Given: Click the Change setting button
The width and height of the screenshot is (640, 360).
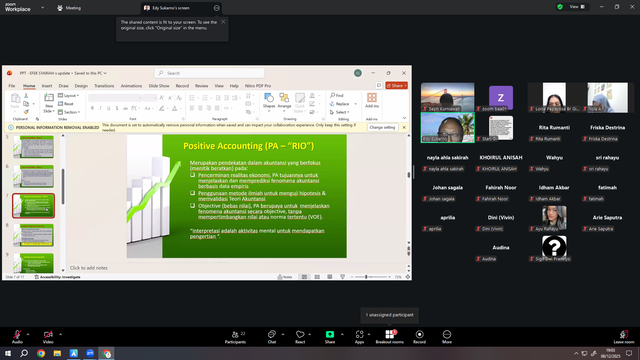Looking at the screenshot, I should (x=382, y=127).
